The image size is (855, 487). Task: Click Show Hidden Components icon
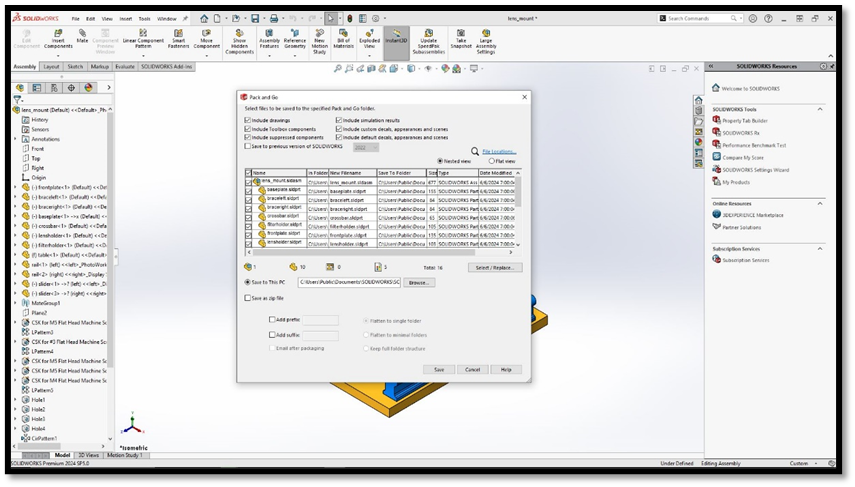tap(239, 33)
